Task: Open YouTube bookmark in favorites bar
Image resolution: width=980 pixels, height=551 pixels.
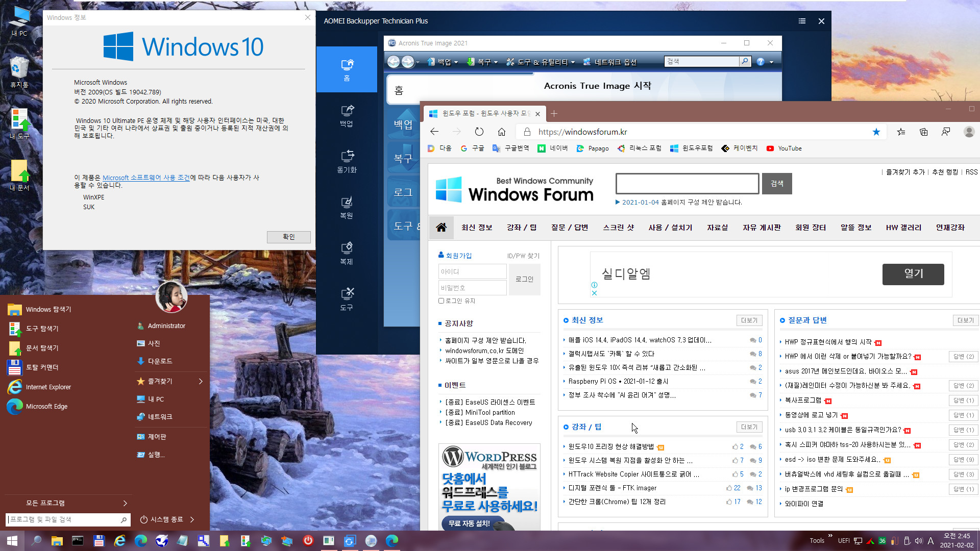Action: tap(784, 148)
